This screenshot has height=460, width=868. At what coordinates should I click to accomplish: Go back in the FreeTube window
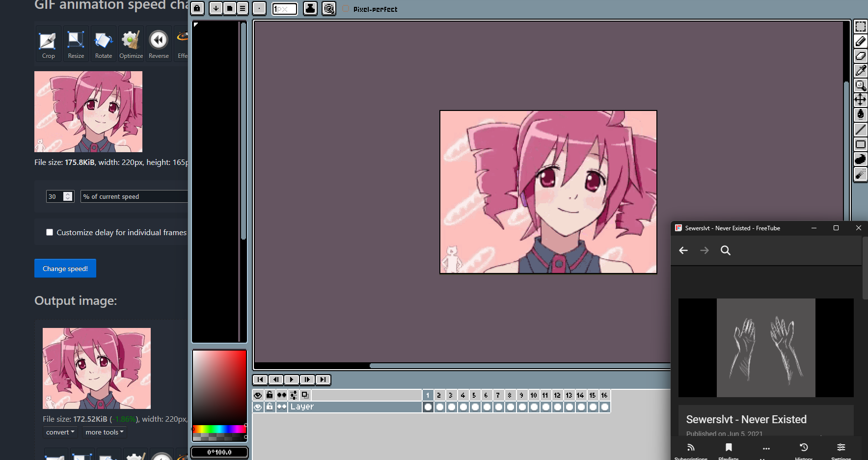point(683,250)
